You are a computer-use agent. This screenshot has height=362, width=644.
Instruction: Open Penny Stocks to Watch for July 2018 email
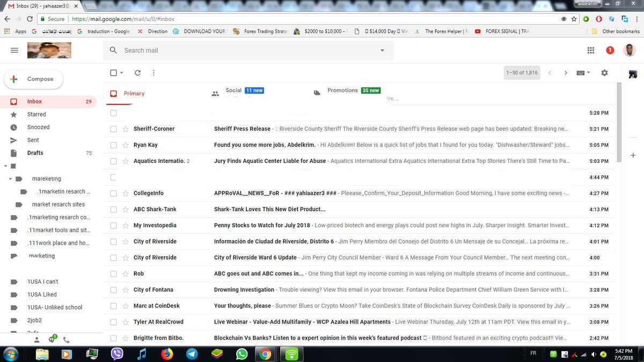point(262,225)
